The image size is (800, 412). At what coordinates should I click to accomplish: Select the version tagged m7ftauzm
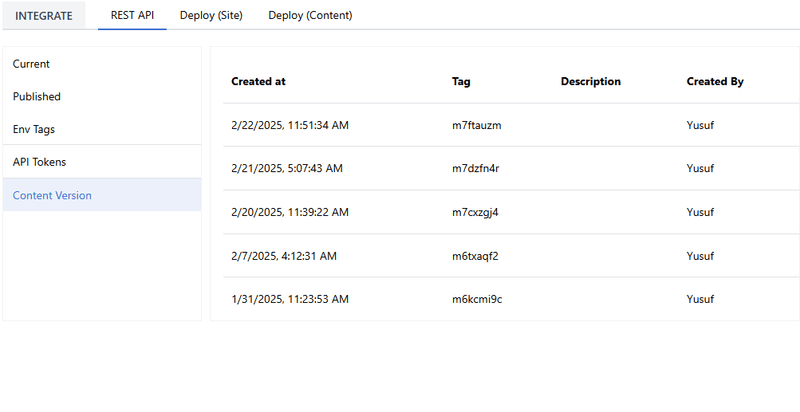coord(476,125)
